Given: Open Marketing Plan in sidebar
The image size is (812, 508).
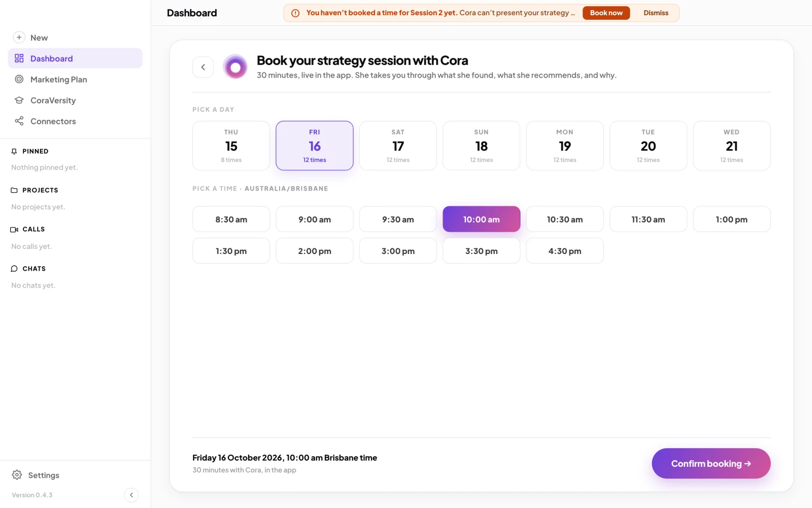Looking at the screenshot, I should coord(75,79).
